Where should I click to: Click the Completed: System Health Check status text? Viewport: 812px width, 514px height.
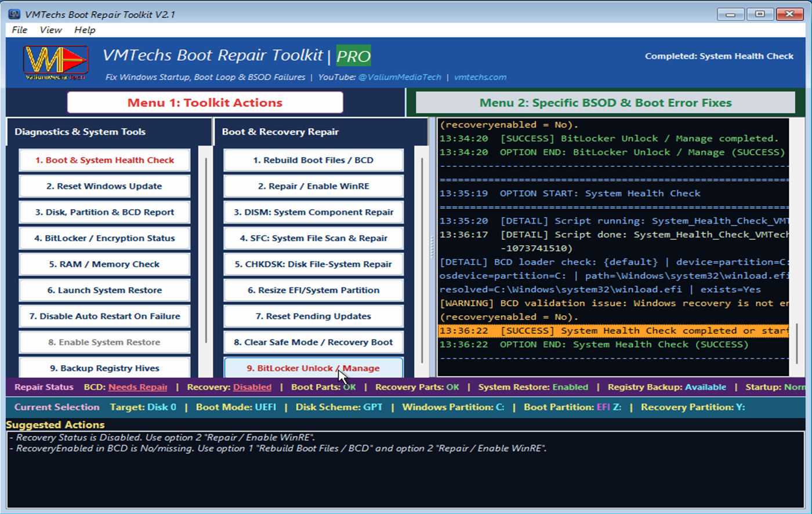pyautogui.click(x=719, y=56)
